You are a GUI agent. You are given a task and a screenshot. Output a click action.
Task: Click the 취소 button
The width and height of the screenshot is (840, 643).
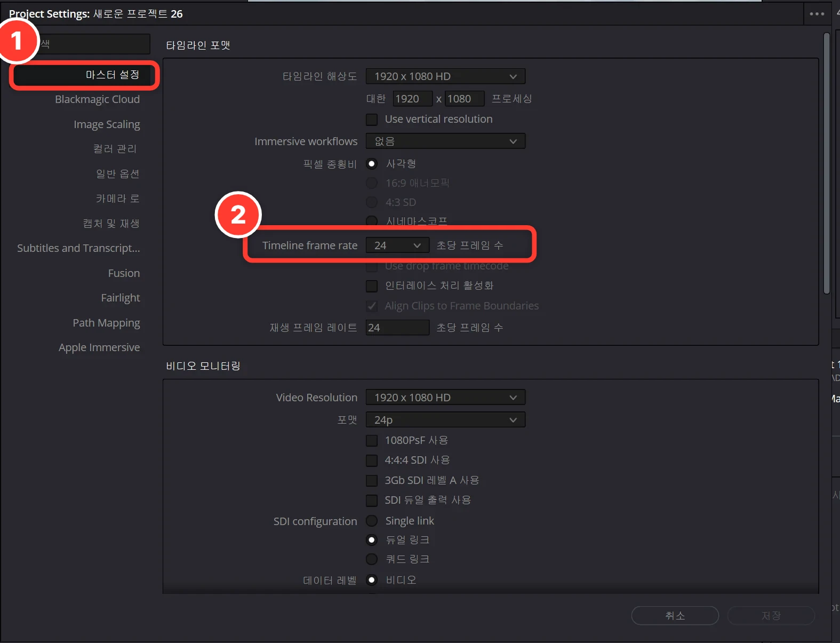675,616
